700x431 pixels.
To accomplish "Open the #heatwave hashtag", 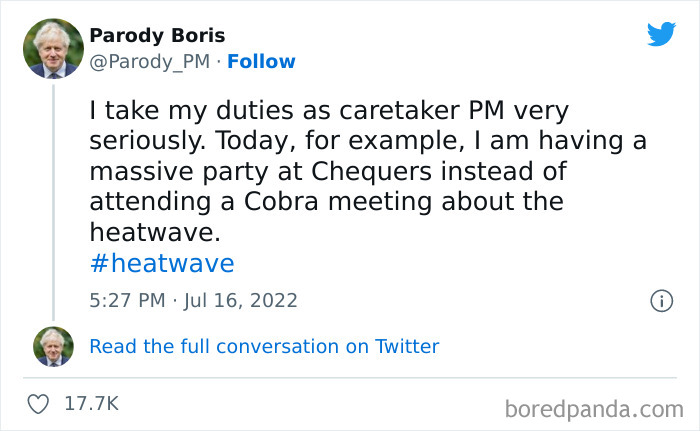I will coord(161,263).
